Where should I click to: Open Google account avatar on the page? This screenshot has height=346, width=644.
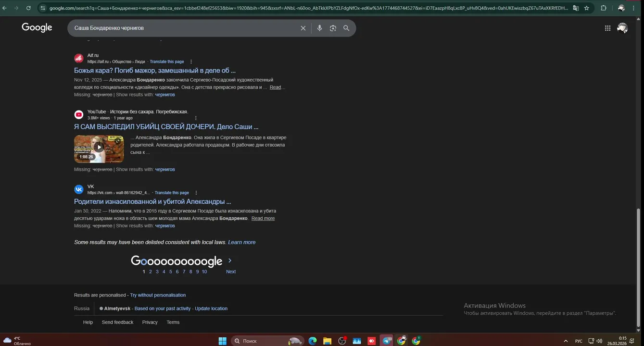point(622,28)
